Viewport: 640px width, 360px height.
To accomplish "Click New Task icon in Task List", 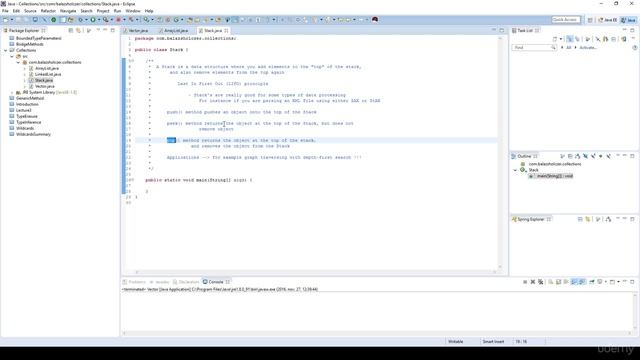I will (x=555, y=39).
